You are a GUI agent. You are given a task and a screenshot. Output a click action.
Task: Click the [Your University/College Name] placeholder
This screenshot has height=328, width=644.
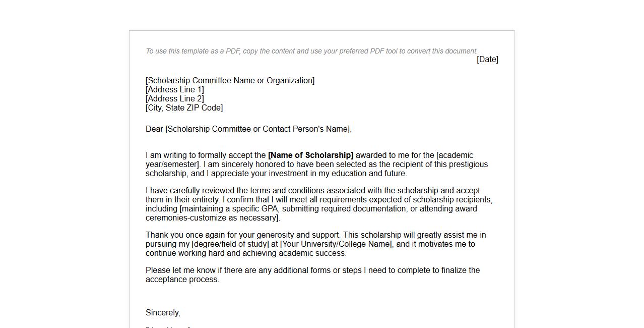point(336,244)
